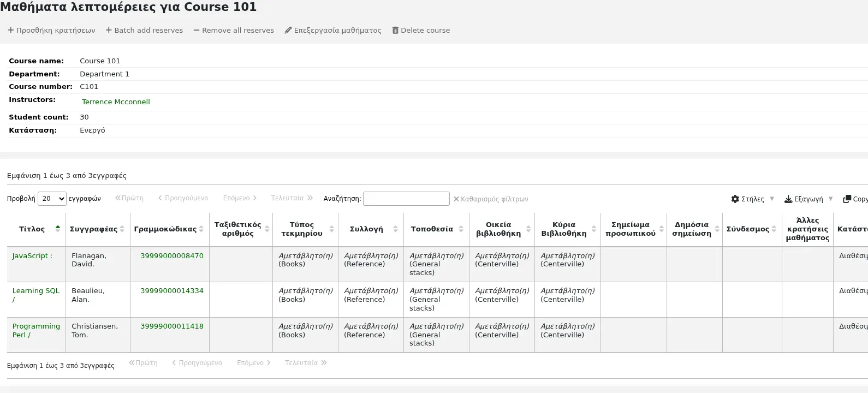Click Πρώτη in bottom pagination

coord(143,362)
